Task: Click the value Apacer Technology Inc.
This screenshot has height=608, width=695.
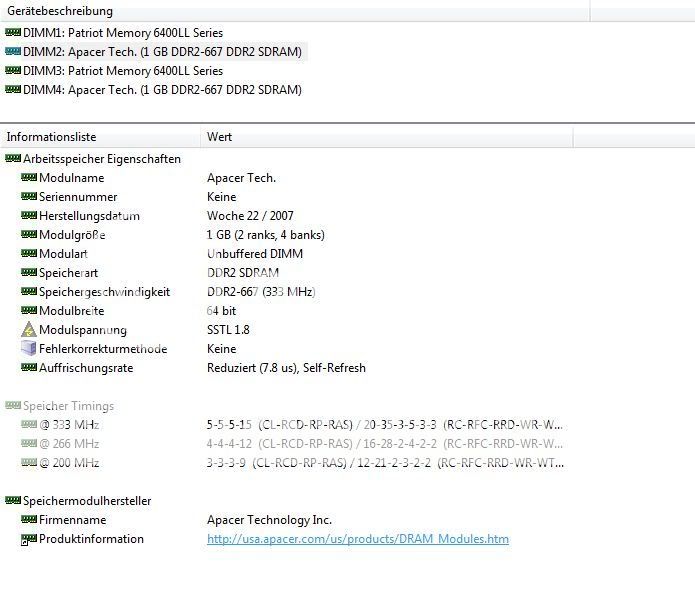Action: point(269,520)
